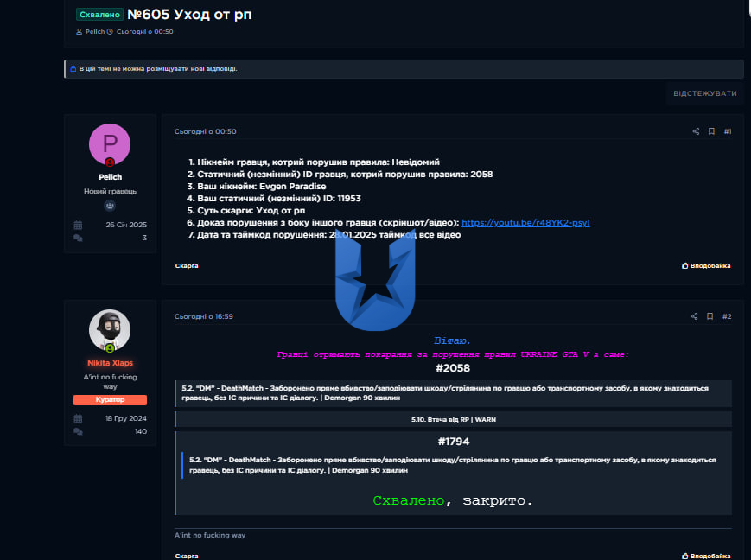Report post #1 with Скарга
This screenshot has height=560, width=751.
click(187, 265)
